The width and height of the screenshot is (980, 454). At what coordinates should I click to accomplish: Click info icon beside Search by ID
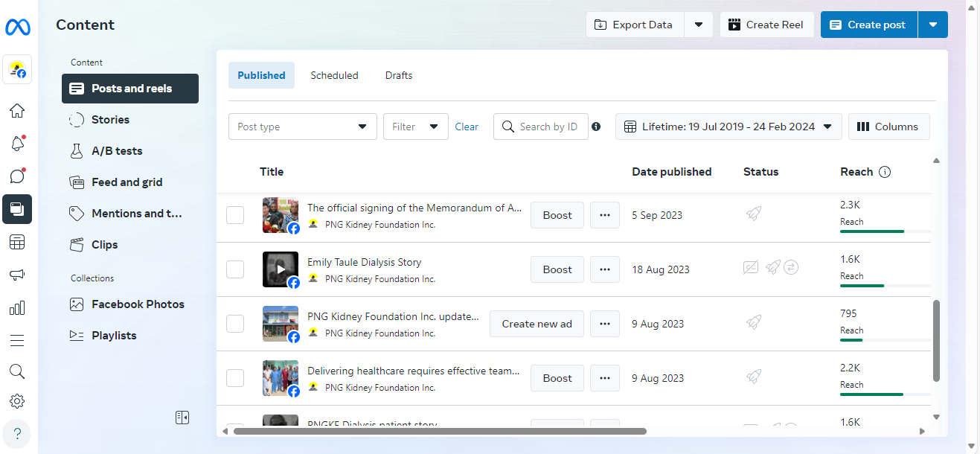pos(596,127)
